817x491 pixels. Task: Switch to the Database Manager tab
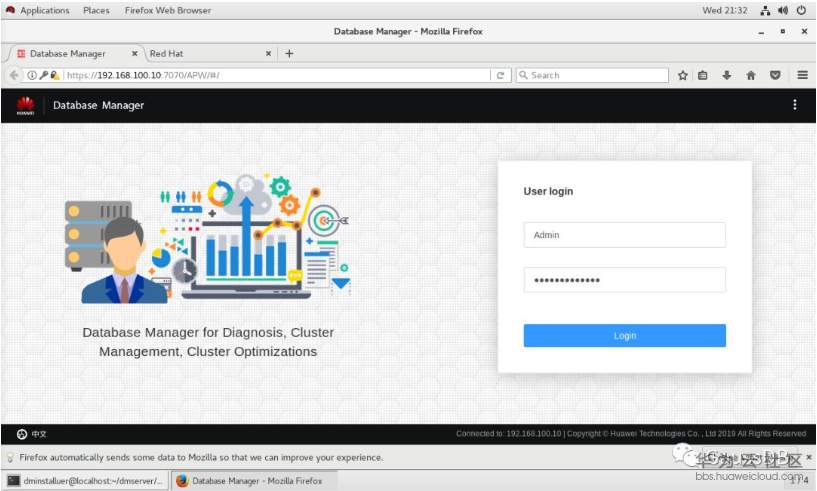pyautogui.click(x=76, y=53)
